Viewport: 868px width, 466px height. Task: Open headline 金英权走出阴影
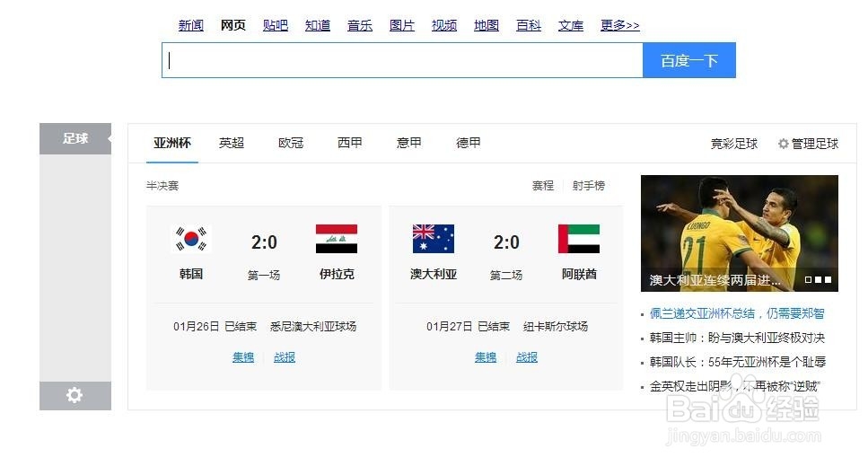(x=735, y=386)
